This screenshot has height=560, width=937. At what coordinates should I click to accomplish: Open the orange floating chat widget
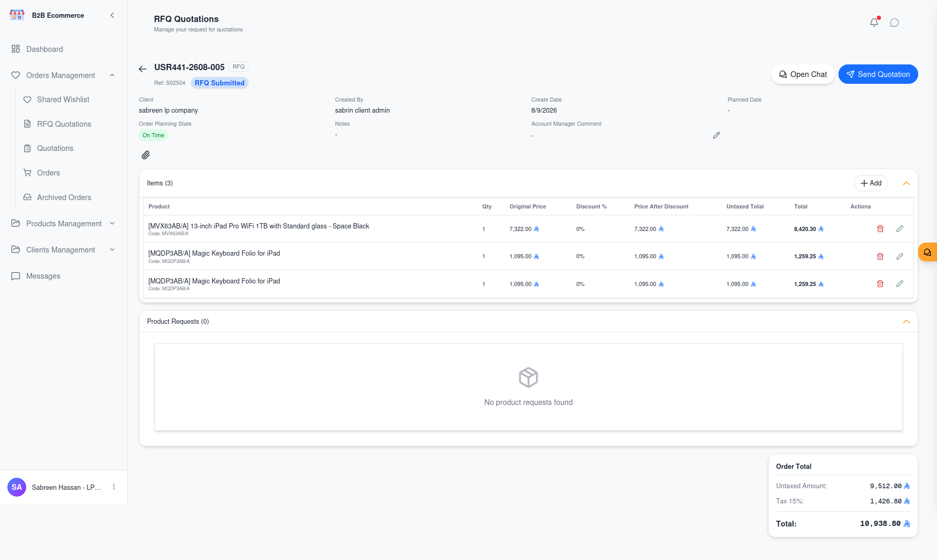click(x=928, y=252)
